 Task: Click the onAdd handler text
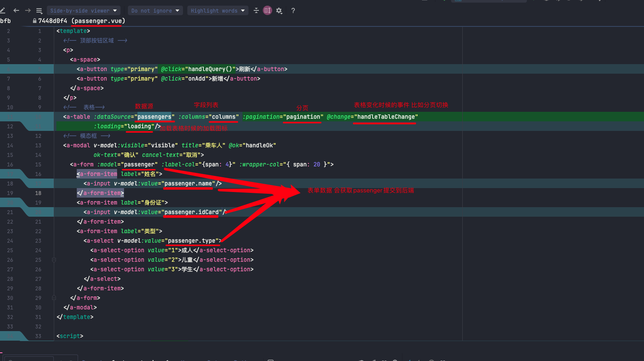point(196,78)
